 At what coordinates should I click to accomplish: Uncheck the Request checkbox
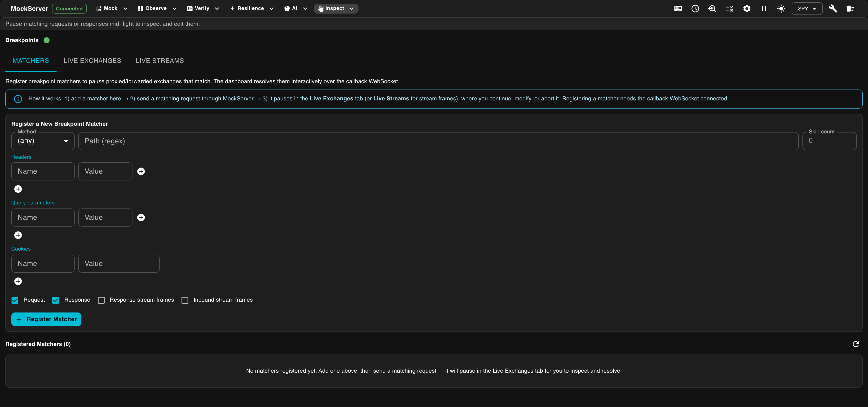coord(15,300)
